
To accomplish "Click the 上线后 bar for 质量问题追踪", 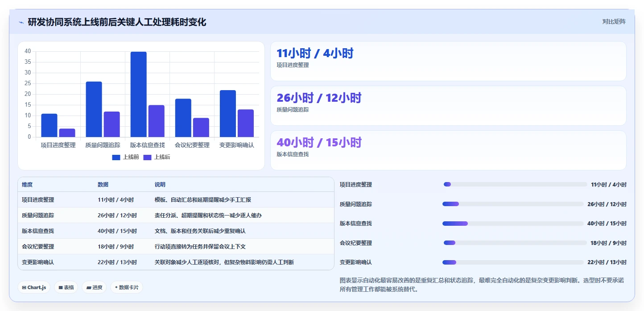I will (111, 124).
